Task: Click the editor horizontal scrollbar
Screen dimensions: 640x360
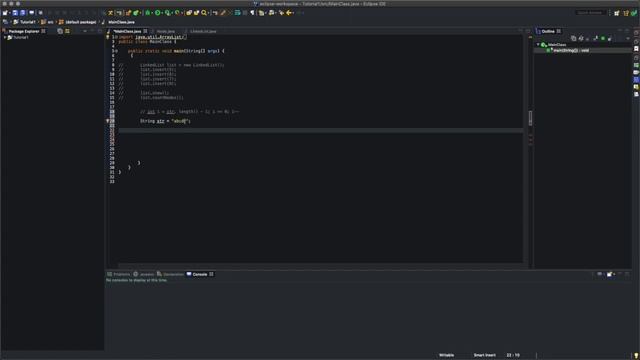Action: point(320,265)
